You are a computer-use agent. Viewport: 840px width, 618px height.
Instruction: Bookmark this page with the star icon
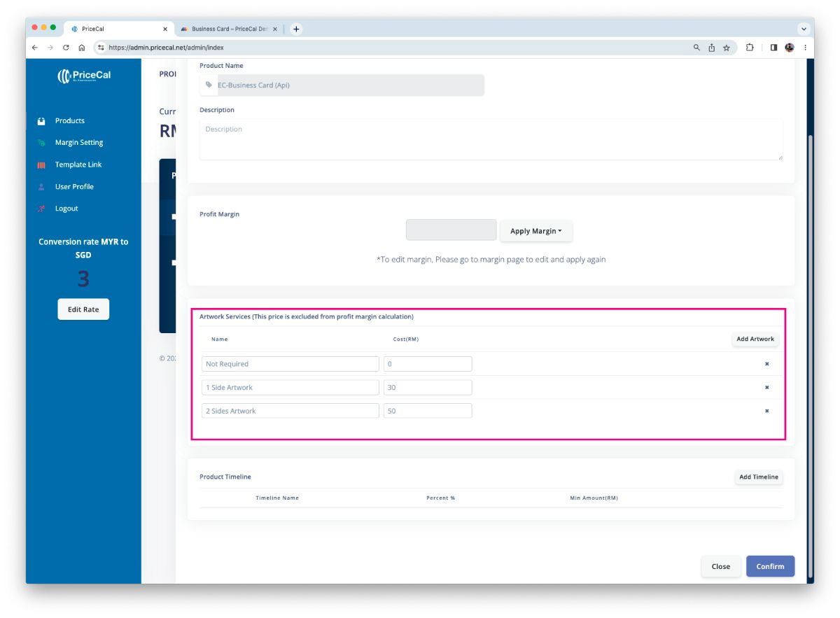(727, 48)
